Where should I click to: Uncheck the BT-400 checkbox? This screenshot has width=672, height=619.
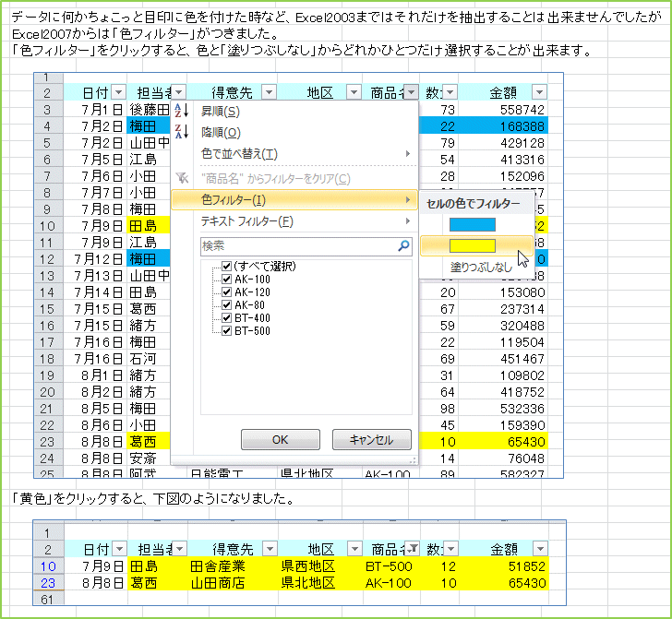click(x=227, y=318)
